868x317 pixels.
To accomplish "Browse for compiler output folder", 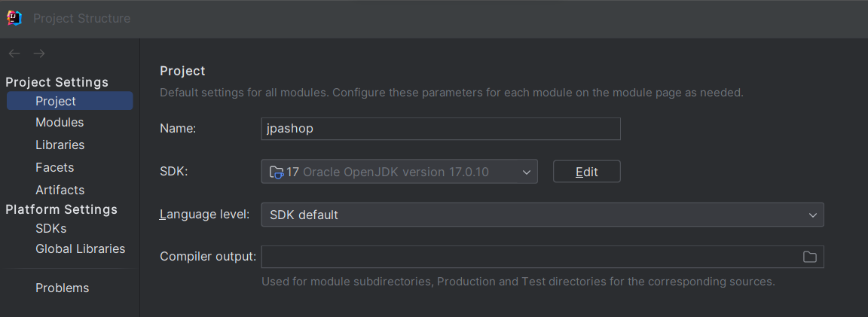I will (x=809, y=257).
